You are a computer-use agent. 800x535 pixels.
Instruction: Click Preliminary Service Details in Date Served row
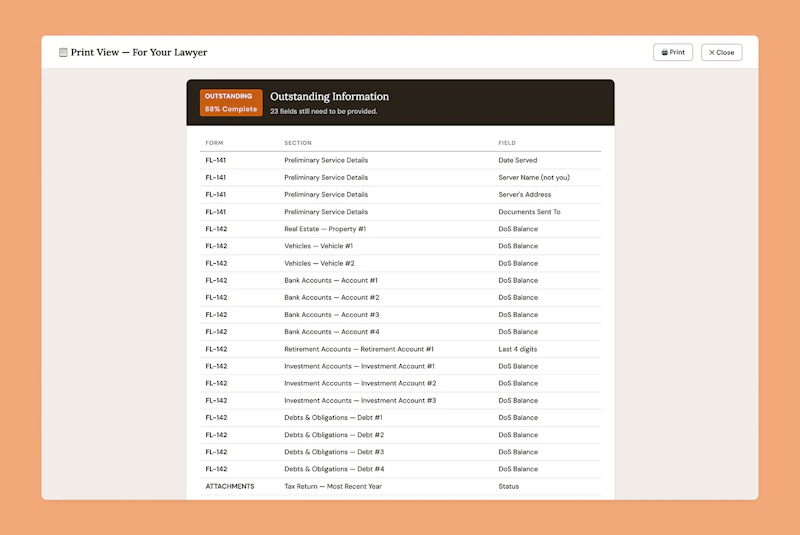pos(326,160)
